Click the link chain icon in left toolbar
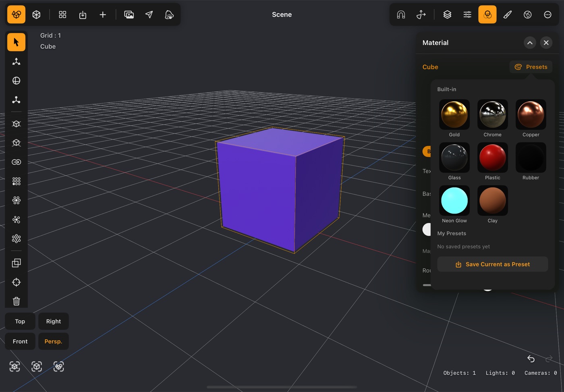 [x=16, y=162]
